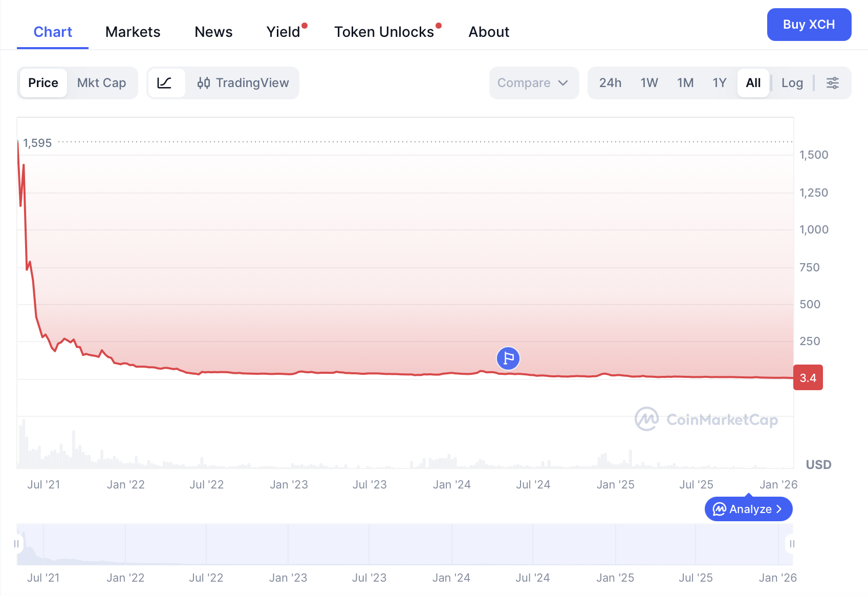Click the Analyze icon button
This screenshot has height=596, width=868.
pos(719,509)
